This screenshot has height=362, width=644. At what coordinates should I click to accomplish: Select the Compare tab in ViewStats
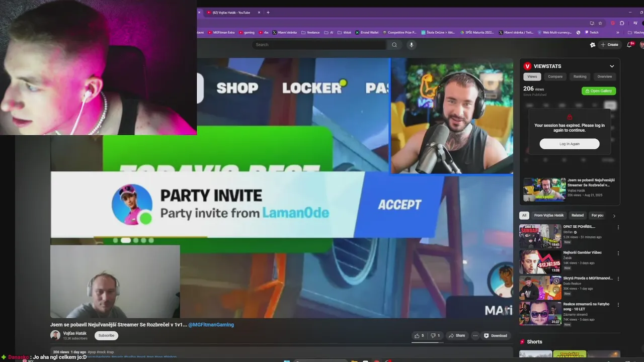(x=555, y=76)
